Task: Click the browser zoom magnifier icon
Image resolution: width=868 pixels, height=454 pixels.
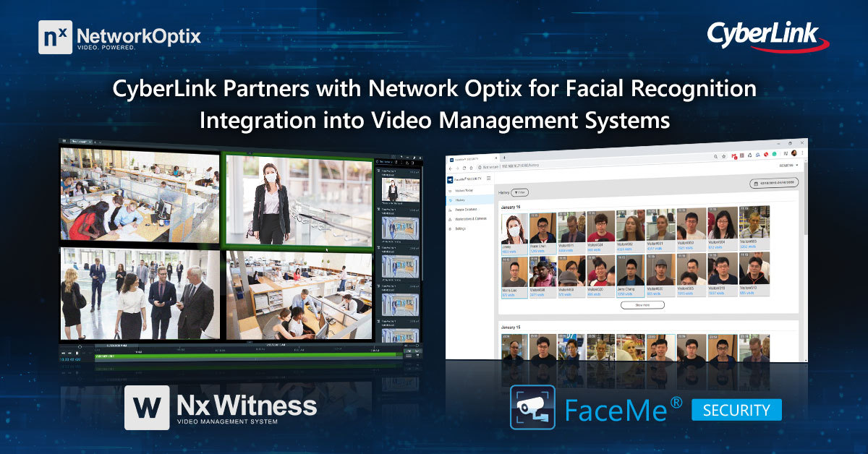Action: point(715,156)
